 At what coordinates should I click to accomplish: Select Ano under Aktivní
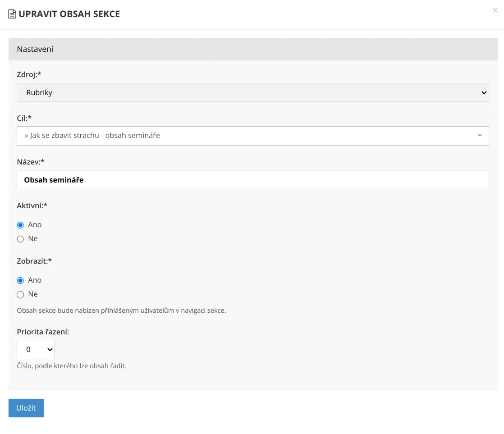click(x=20, y=225)
